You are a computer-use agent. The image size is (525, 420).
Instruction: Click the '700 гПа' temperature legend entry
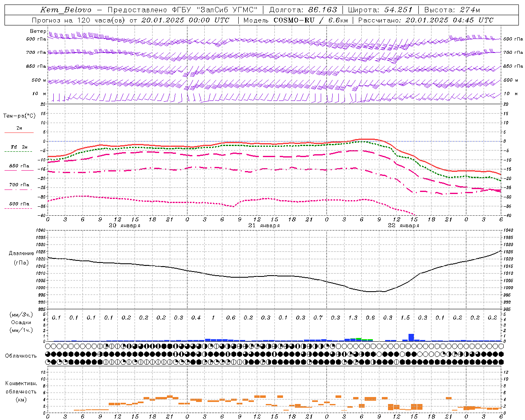pos(19,185)
